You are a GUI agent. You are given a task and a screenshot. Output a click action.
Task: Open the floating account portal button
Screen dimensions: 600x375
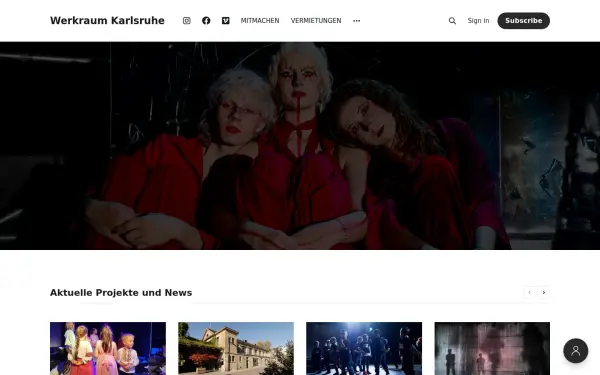[575, 351]
